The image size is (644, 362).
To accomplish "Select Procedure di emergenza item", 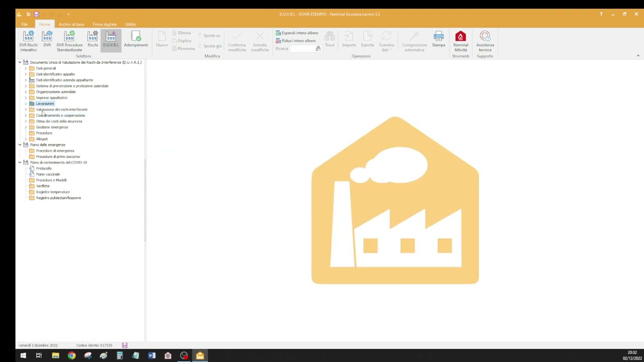I will [x=55, y=151].
